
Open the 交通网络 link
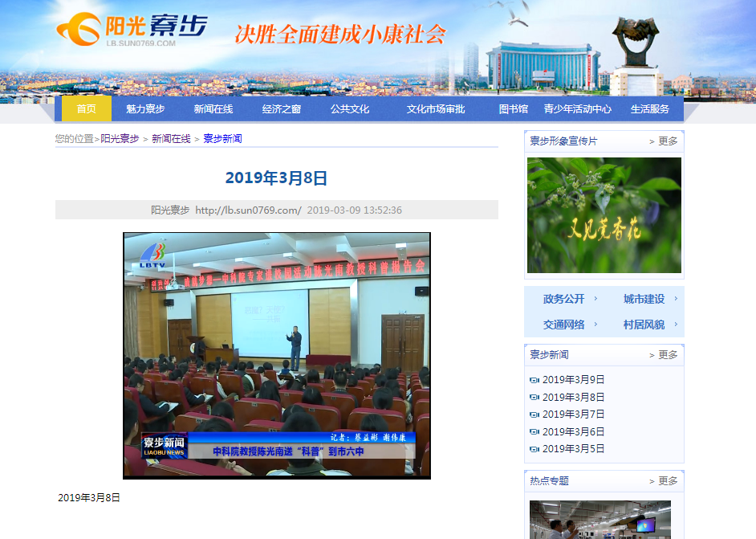[x=563, y=325]
